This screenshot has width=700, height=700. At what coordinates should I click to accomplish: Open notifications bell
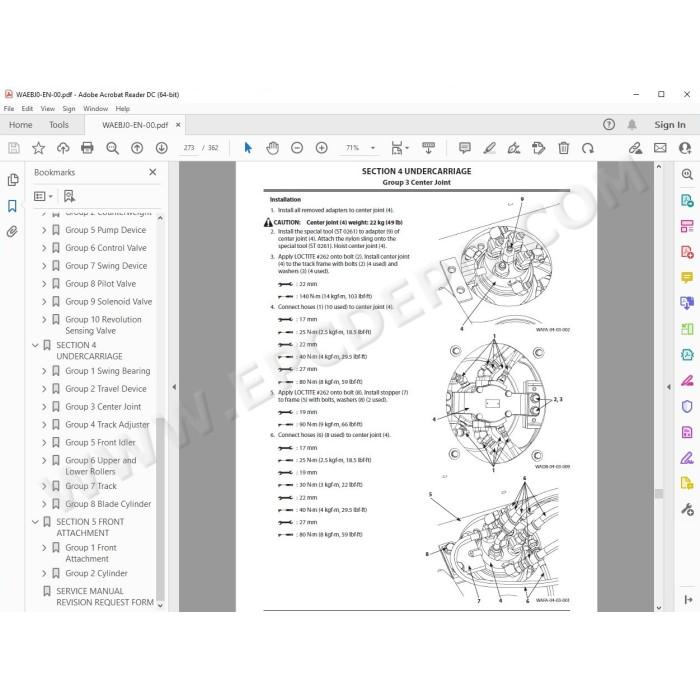point(632,125)
